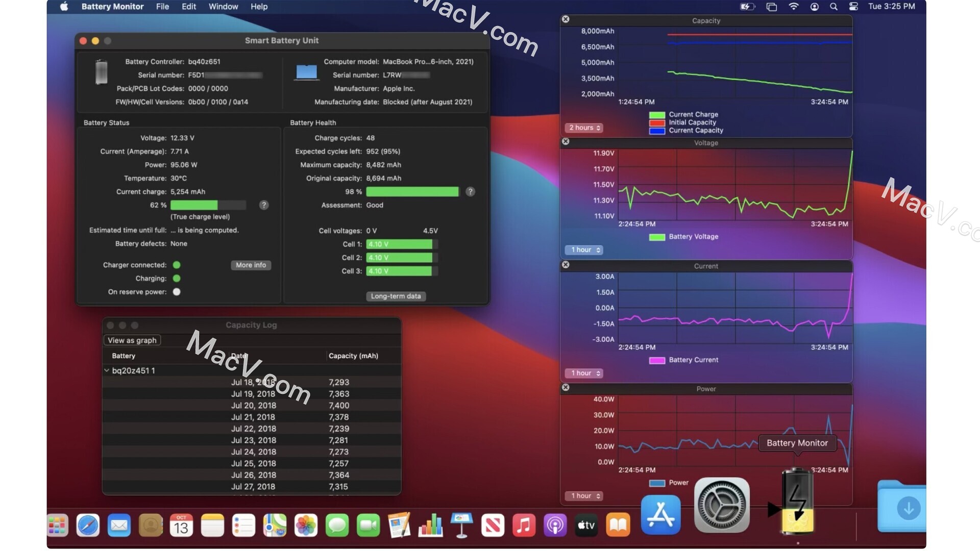Viewport: 980px width, 551px height.
Task: Click the Capacity (mAh) column header
Action: (x=353, y=356)
